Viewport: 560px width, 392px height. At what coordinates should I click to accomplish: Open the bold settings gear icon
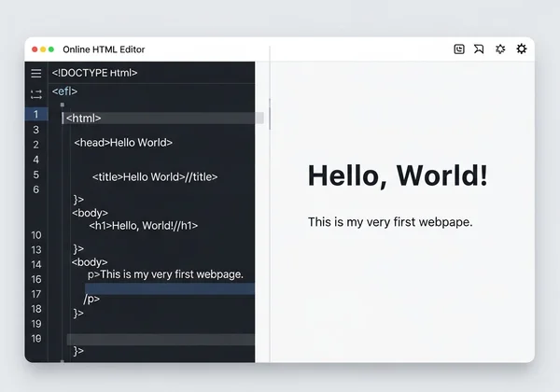click(x=522, y=49)
